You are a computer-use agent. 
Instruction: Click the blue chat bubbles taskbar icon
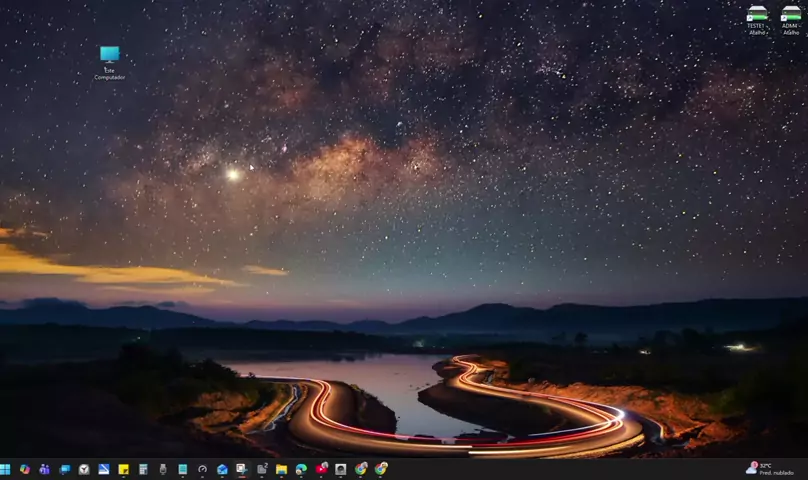[x=65, y=469]
